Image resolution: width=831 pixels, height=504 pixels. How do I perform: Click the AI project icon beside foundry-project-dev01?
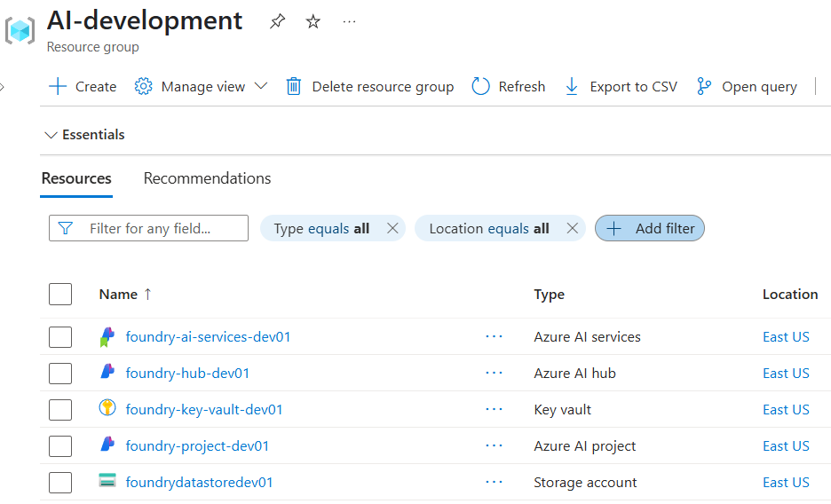click(107, 445)
